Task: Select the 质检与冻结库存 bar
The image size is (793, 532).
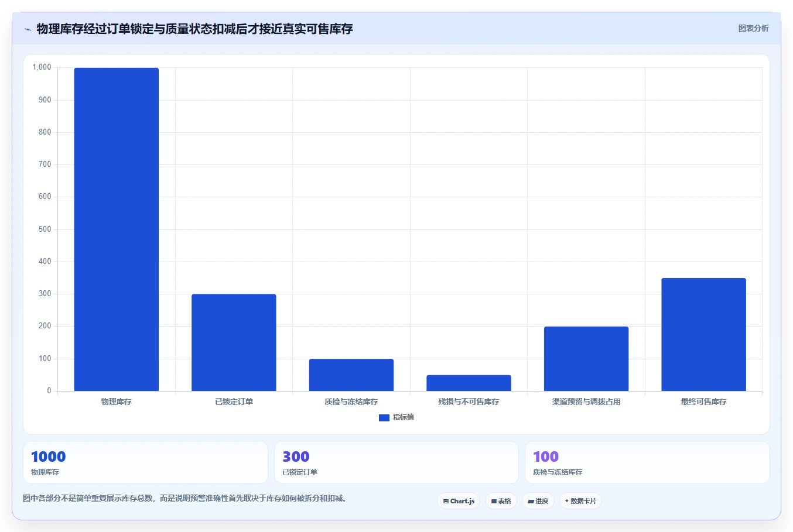Action: 351,375
